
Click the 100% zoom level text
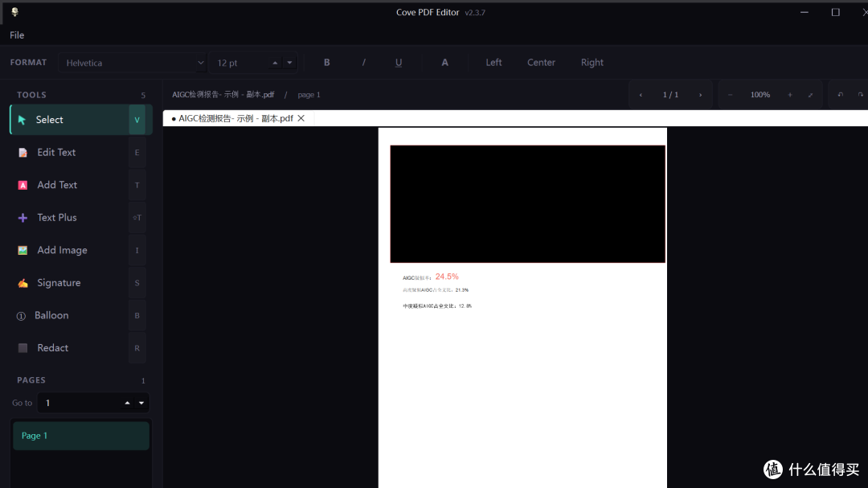(x=760, y=95)
